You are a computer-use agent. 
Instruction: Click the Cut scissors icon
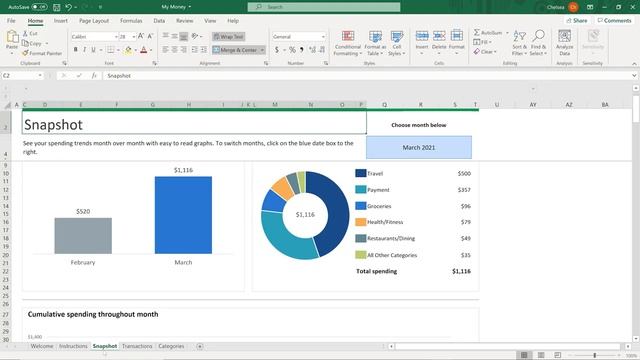pyautogui.click(x=25, y=33)
